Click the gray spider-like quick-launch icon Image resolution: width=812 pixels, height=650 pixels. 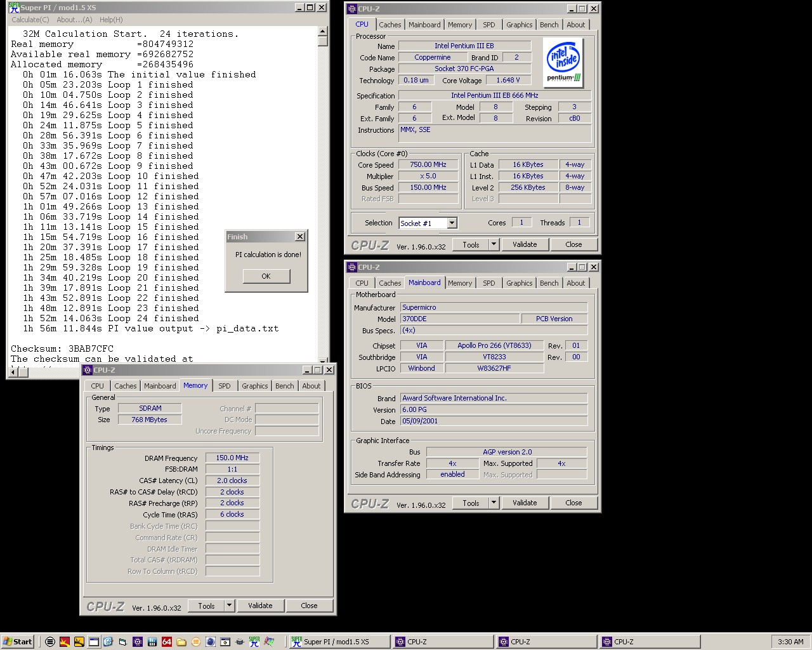click(240, 642)
